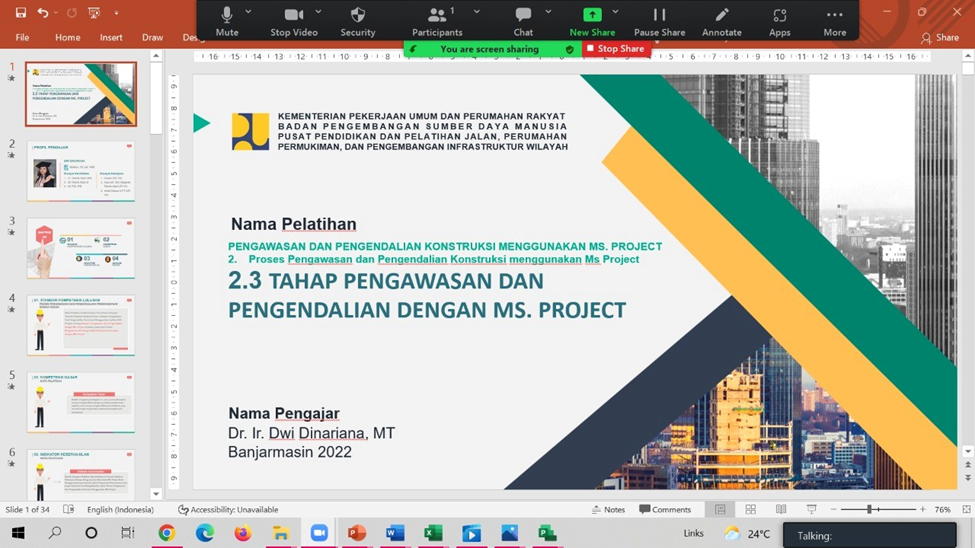
Task: Expand arrow next to Chat
Action: coord(548,12)
